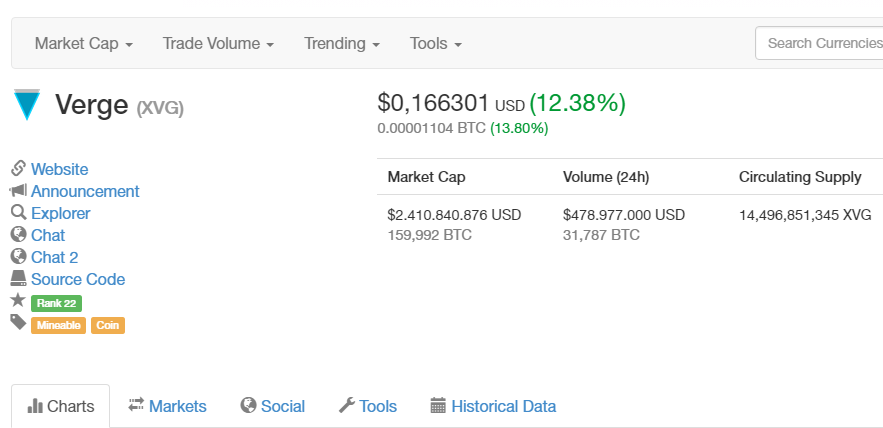Open the Historical Data tab
Image resolution: width=883 pixels, height=428 pixels.
[x=493, y=406]
